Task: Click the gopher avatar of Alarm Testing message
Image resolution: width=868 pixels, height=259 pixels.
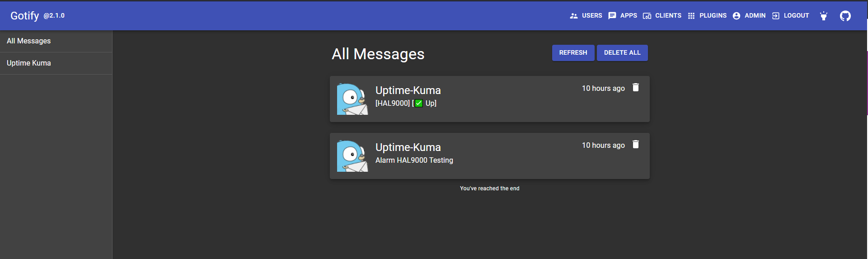Action: [x=352, y=156]
